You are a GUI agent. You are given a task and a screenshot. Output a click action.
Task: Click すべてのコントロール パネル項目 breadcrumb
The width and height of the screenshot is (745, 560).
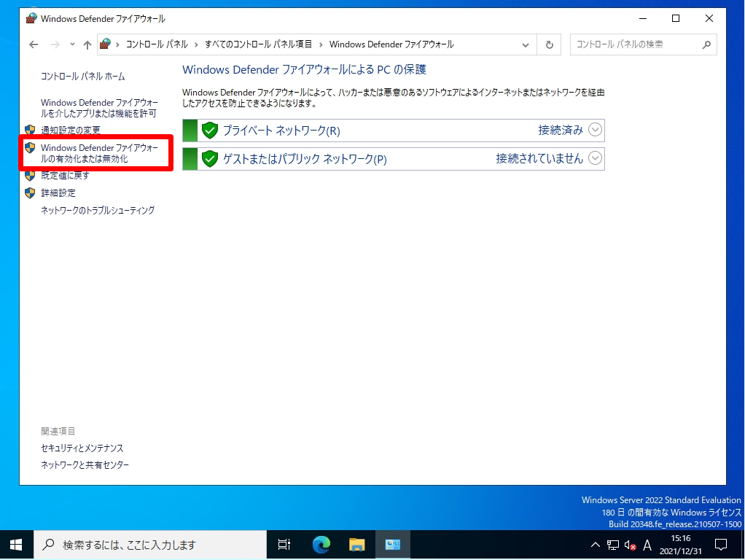[259, 44]
